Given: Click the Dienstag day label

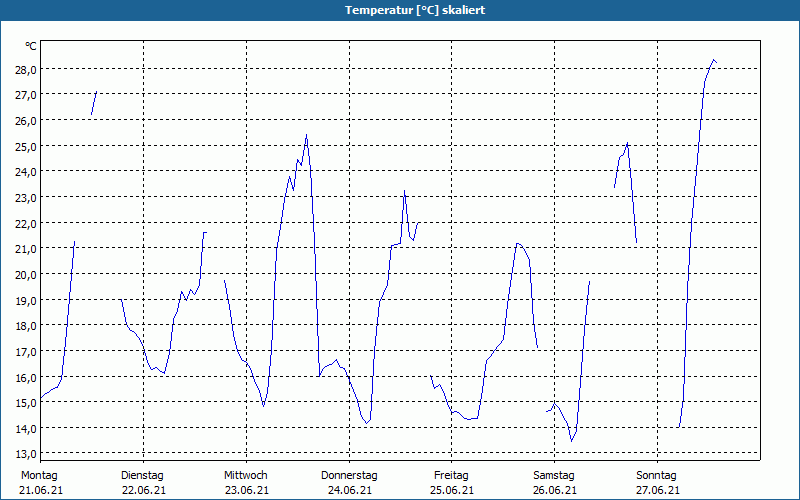Looking at the screenshot, I should tap(142, 476).
